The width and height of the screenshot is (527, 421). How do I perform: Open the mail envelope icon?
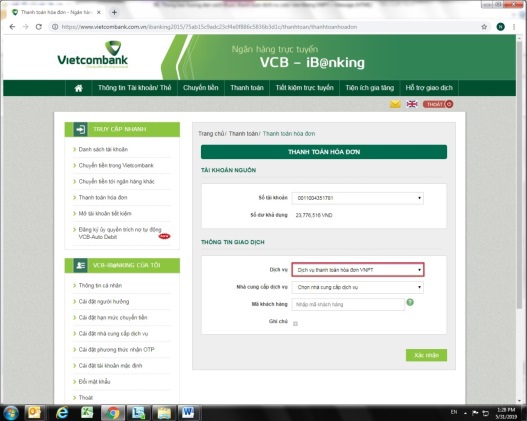(395, 104)
